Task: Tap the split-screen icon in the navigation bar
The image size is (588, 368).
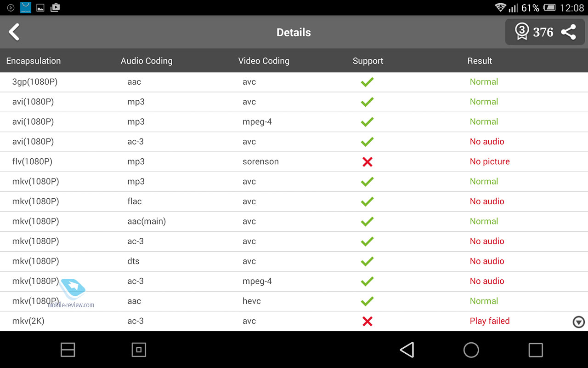Action: [68, 350]
